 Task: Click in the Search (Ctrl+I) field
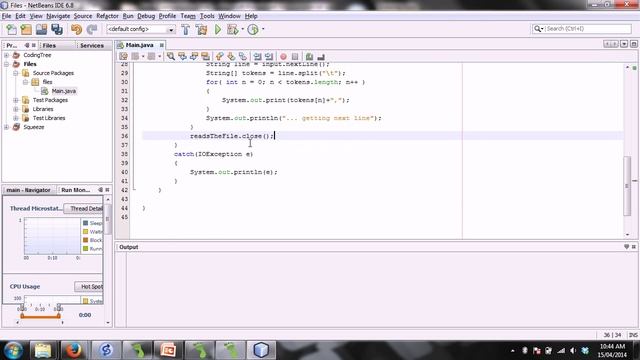click(588, 29)
